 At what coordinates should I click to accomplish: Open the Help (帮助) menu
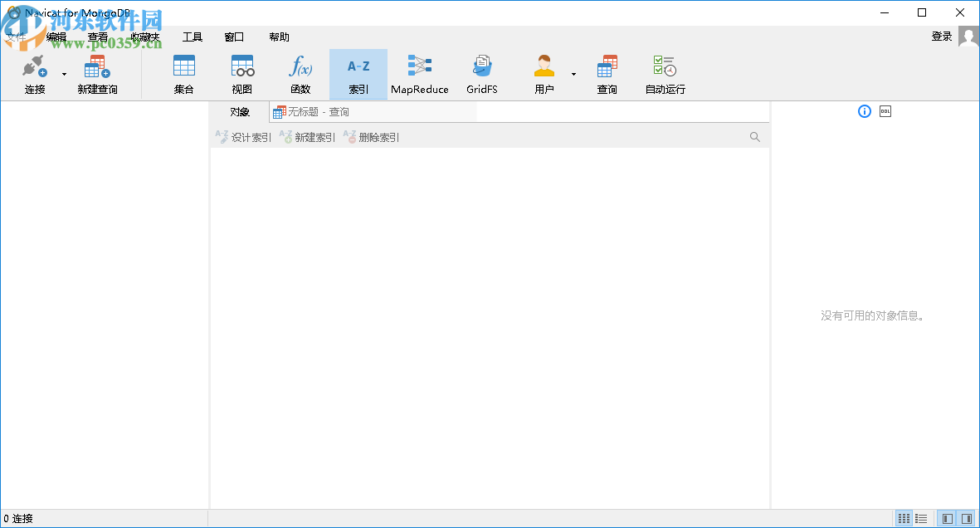pyautogui.click(x=280, y=37)
